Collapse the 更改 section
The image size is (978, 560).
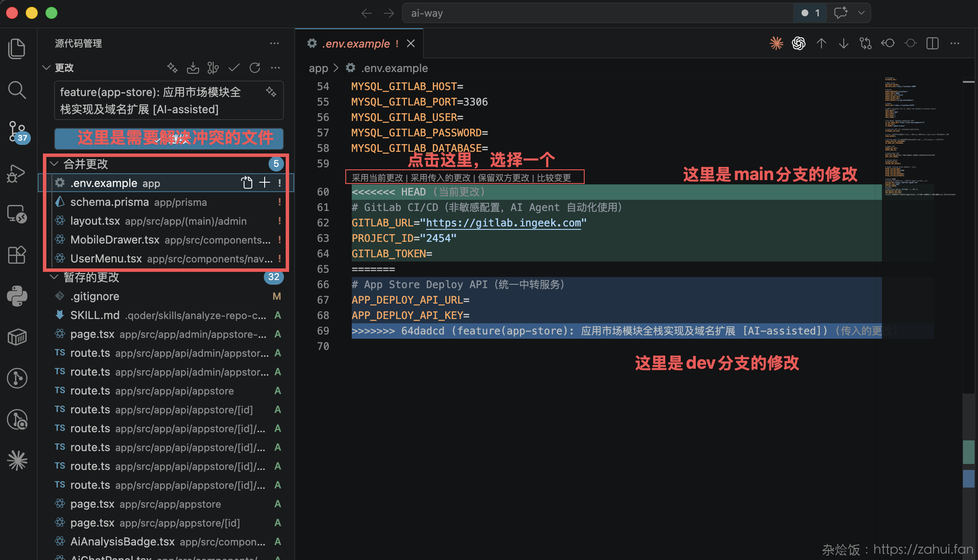coord(46,68)
